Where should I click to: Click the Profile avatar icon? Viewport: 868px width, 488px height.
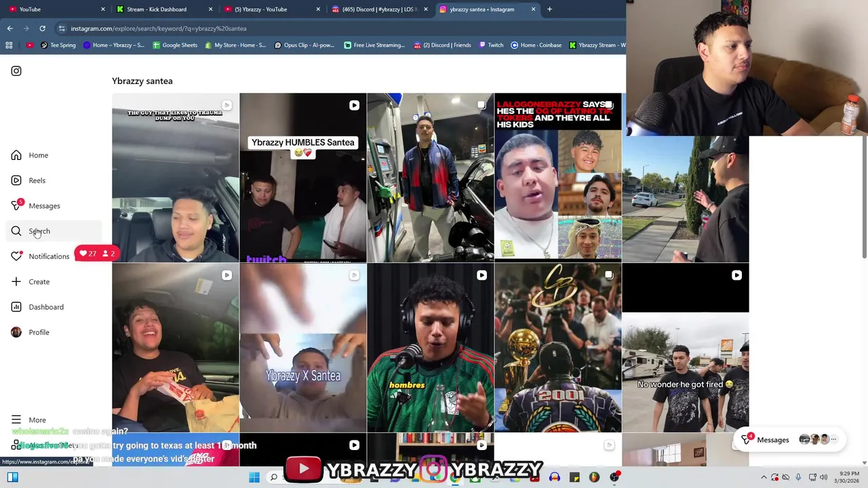coord(16,332)
